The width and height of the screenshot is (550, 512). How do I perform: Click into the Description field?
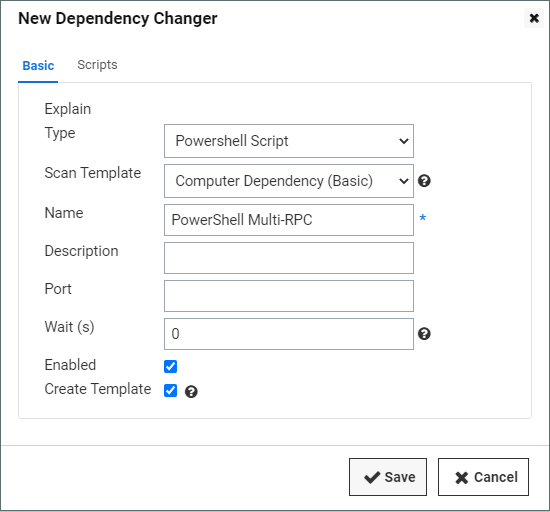click(x=289, y=258)
